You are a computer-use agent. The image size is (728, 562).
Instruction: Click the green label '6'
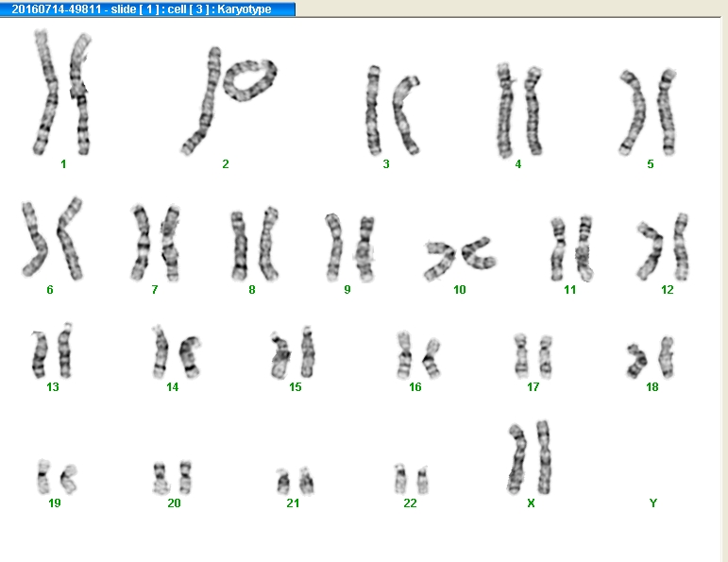click(50, 290)
